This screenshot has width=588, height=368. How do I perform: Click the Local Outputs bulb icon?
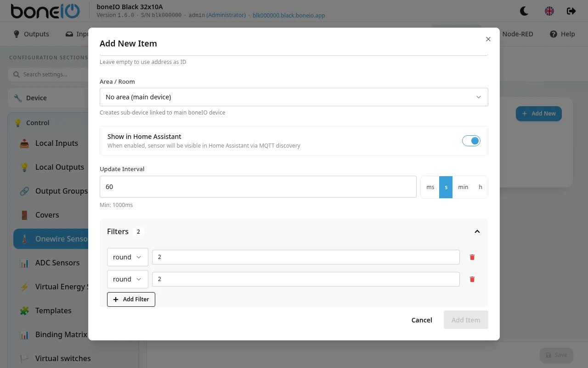[x=24, y=167]
